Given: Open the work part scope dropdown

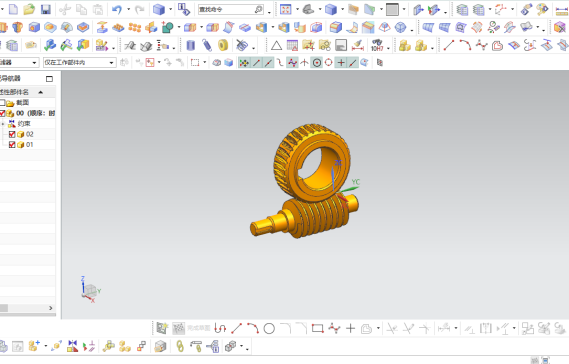Looking at the screenshot, I should [x=79, y=63].
